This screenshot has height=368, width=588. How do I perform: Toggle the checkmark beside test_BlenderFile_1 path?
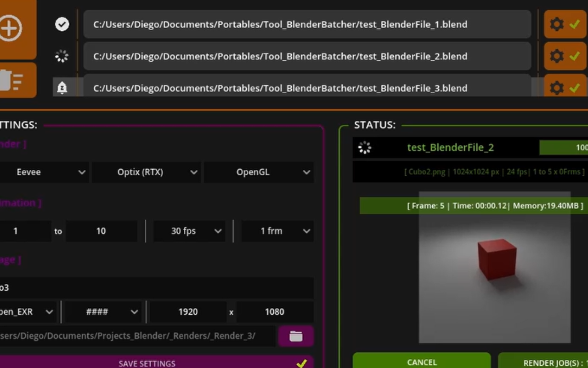tap(62, 24)
